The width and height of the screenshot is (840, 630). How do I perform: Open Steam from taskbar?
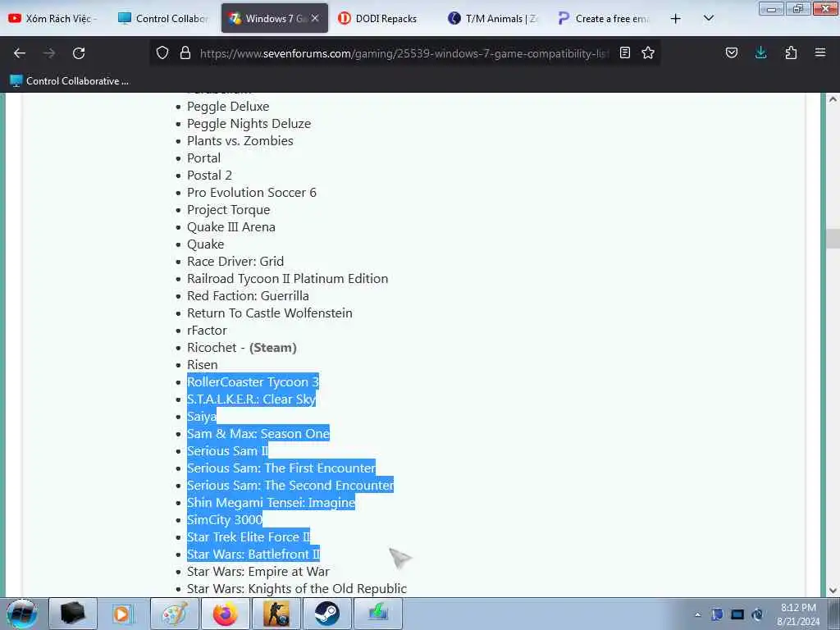326,614
